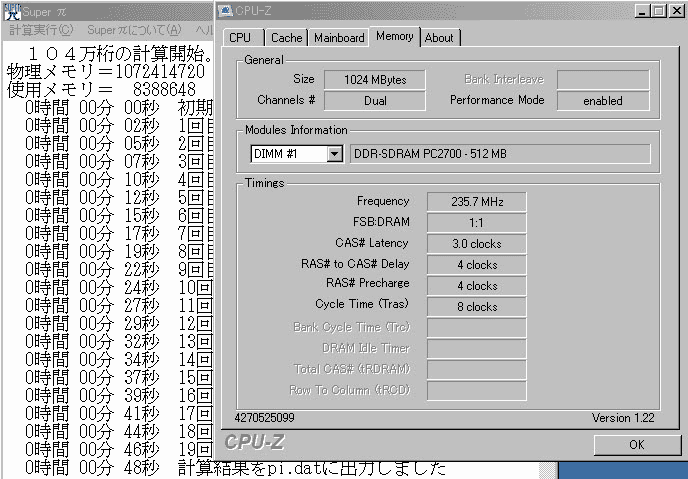Click the Channels # field showing Dual
This screenshot has height=479, width=688.
click(x=373, y=100)
